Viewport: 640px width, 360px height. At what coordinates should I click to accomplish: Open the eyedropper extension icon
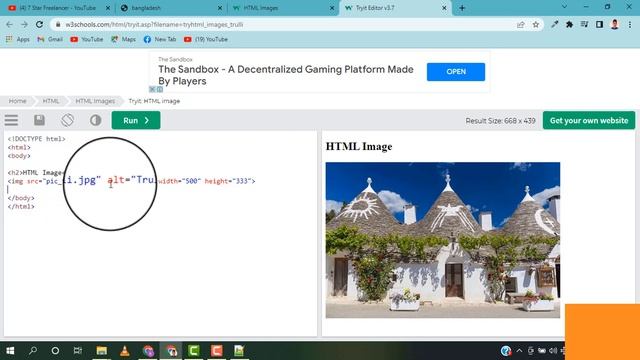pyautogui.click(x=554, y=24)
